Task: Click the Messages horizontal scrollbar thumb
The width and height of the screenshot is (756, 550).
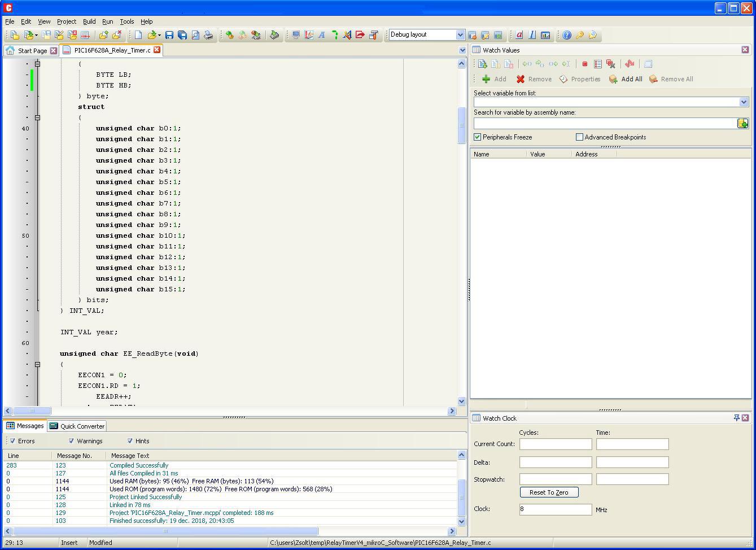Action: point(165,531)
